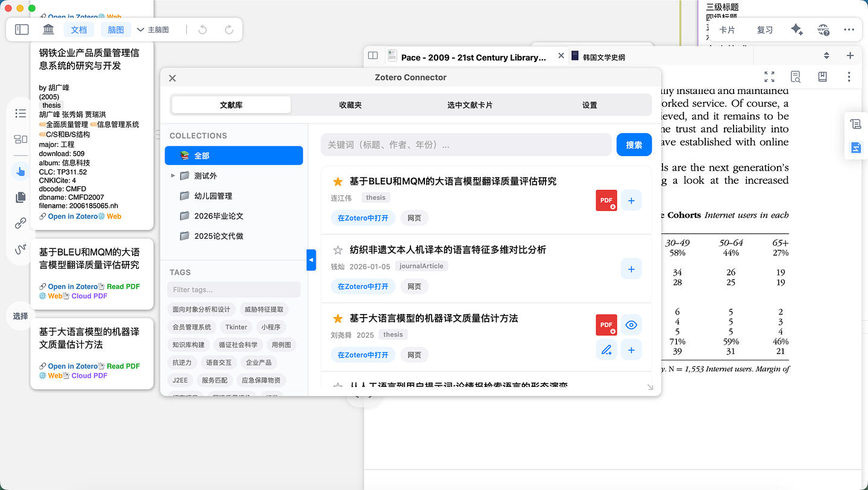Toggle the left sidebar panel icon
The width and height of the screenshot is (868, 490).
point(22,30)
